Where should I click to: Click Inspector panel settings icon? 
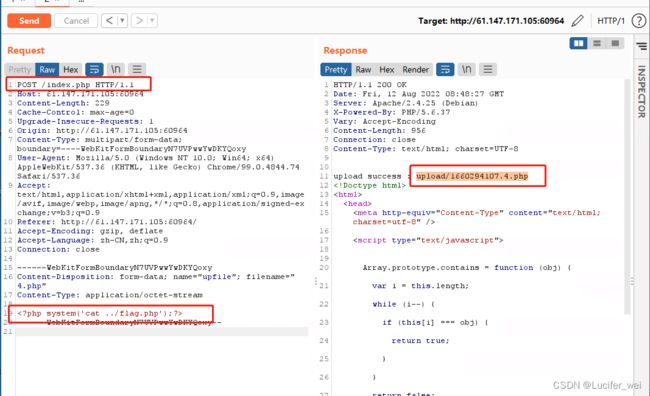(x=642, y=46)
